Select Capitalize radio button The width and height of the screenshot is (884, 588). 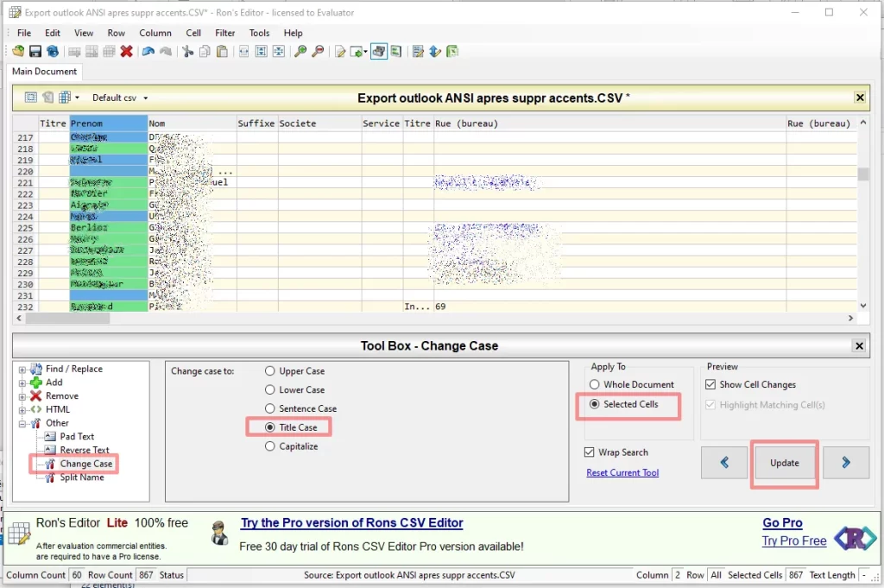(270, 446)
